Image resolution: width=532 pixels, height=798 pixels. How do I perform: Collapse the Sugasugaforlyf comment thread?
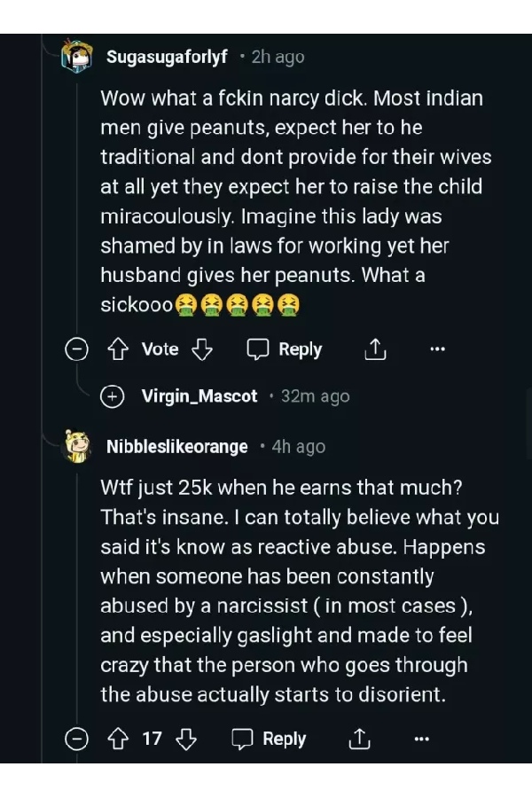pos(77,349)
